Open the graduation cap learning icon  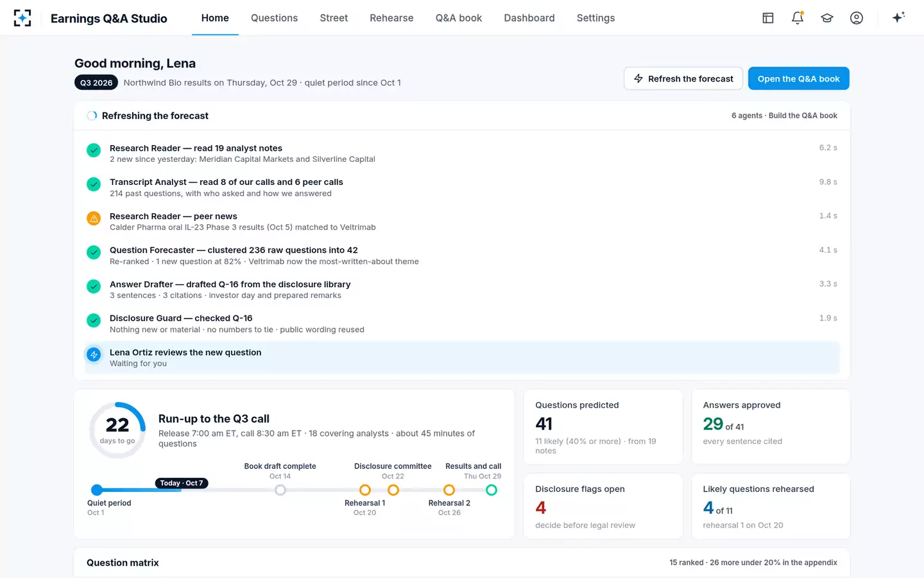tap(827, 18)
